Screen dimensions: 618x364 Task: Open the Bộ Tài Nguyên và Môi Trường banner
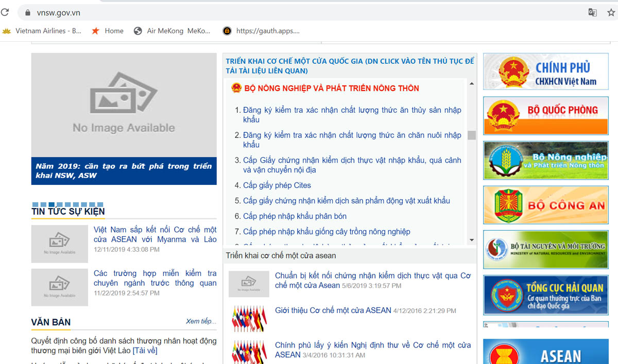[x=546, y=250]
